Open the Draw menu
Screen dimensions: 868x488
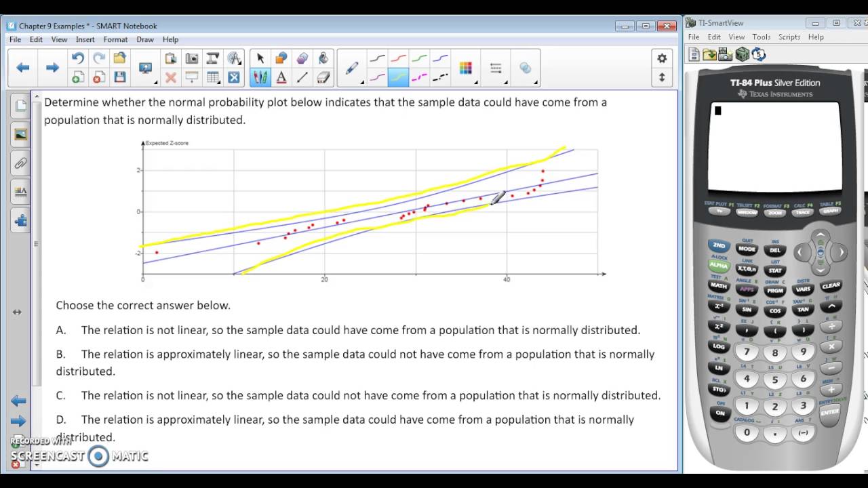pos(145,39)
